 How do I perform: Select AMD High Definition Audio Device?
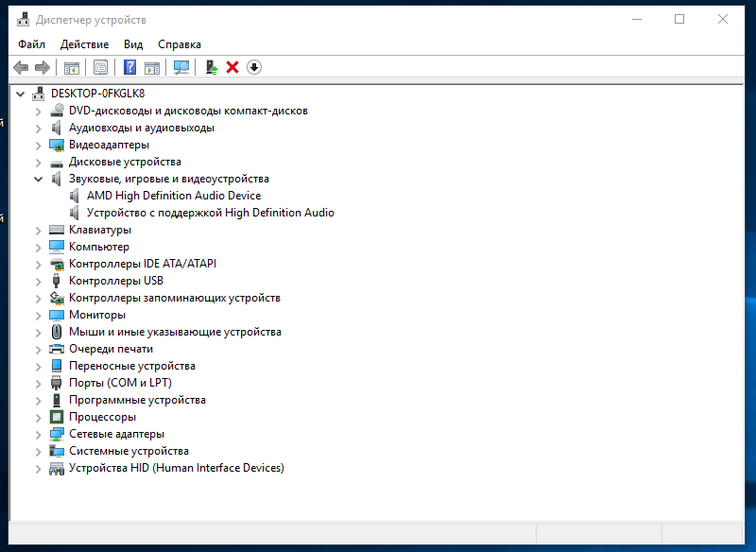(173, 196)
